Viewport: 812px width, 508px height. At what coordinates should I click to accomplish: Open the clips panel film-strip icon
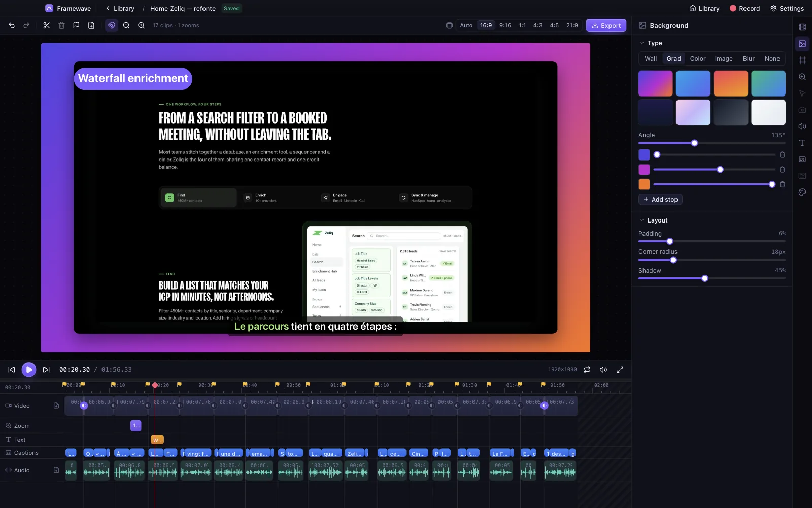[802, 27]
